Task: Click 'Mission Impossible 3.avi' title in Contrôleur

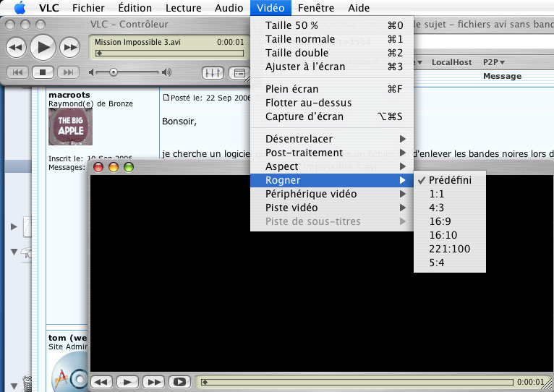Action: click(x=137, y=42)
